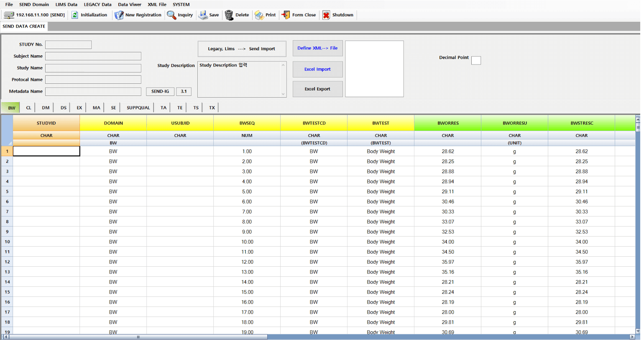
Task: Click the Excel Import button
Action: pyautogui.click(x=317, y=70)
